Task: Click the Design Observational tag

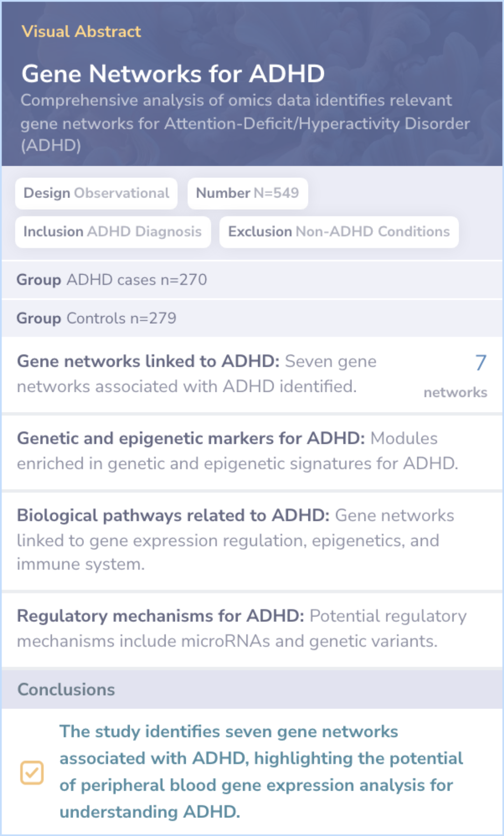Action: [96, 193]
